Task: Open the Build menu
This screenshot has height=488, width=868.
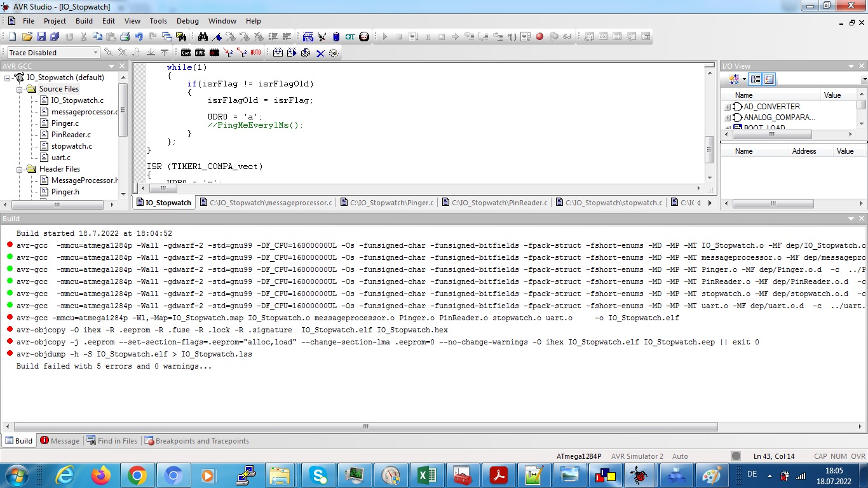Action: (x=84, y=21)
